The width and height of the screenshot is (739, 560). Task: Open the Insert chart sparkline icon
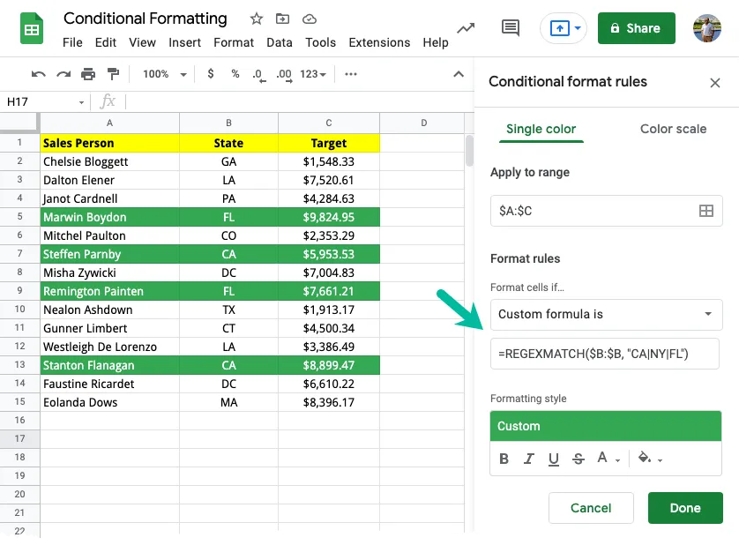[x=466, y=28]
